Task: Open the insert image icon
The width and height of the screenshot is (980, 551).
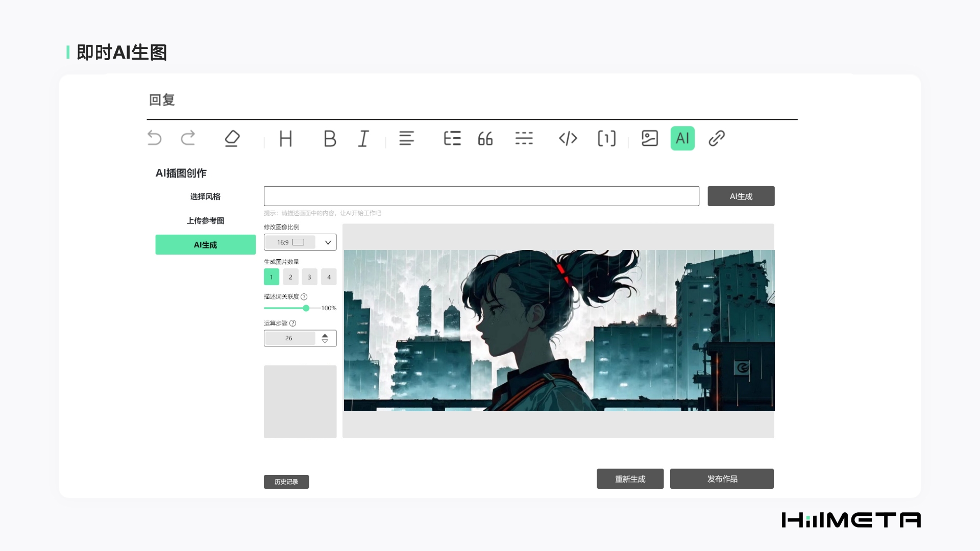Action: point(649,138)
